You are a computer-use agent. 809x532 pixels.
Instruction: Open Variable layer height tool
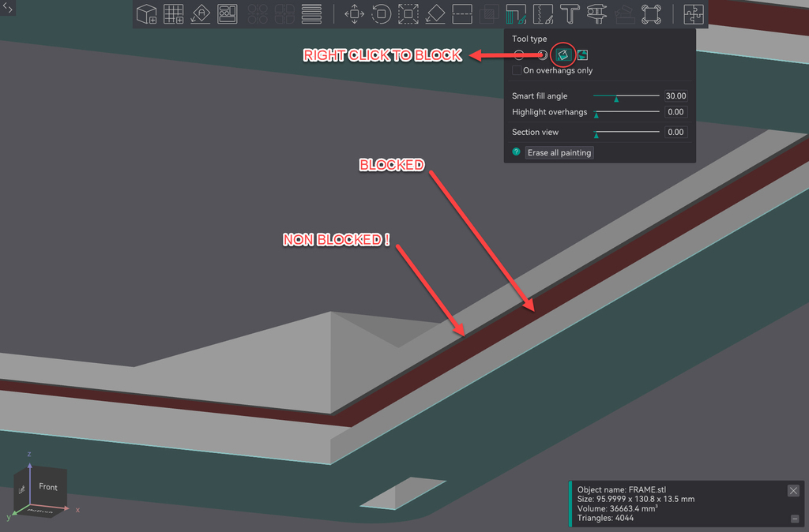[311, 14]
